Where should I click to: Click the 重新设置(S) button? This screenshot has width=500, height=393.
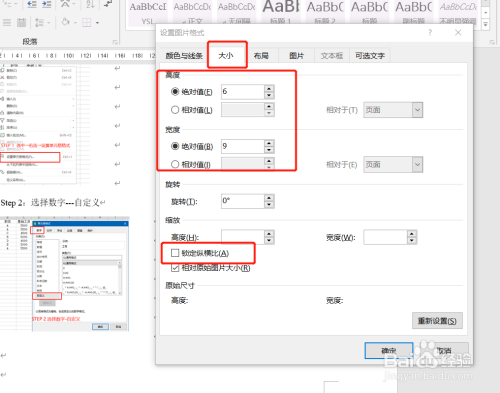pos(437,321)
